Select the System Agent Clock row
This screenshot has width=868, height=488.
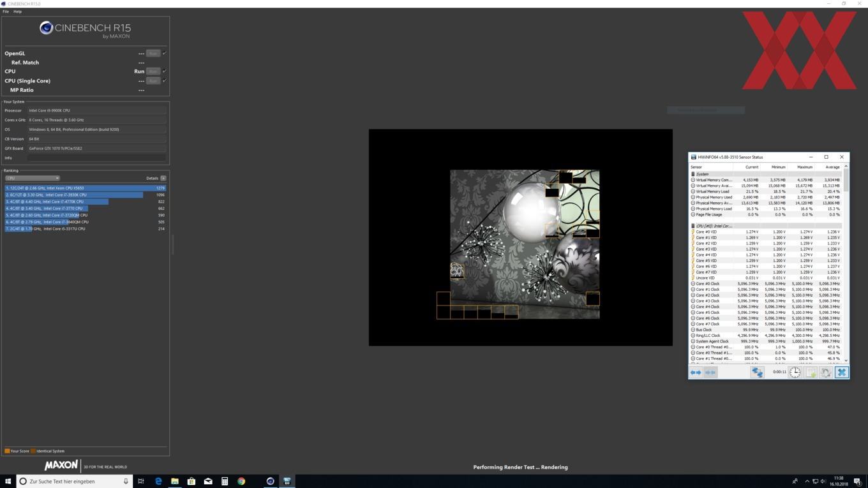767,341
